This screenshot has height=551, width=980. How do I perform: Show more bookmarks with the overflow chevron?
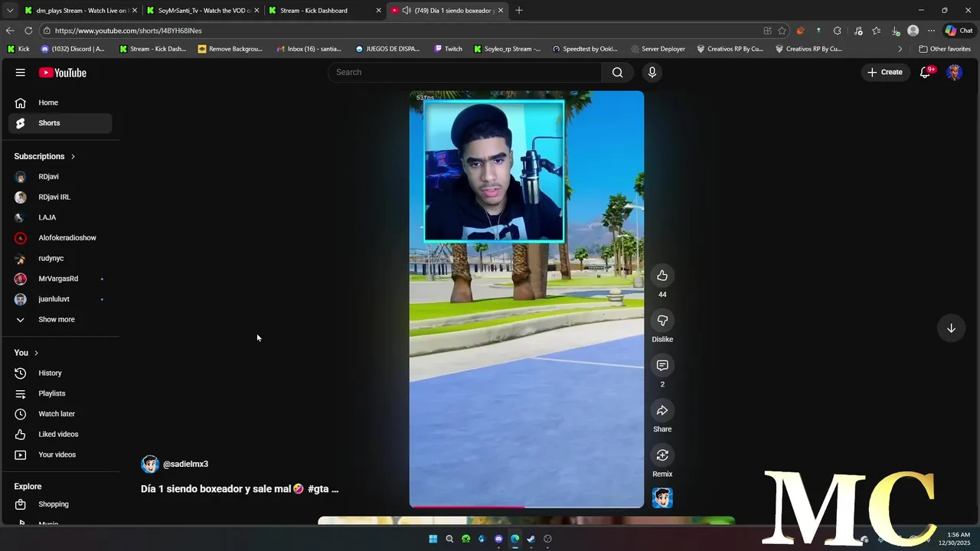[900, 49]
